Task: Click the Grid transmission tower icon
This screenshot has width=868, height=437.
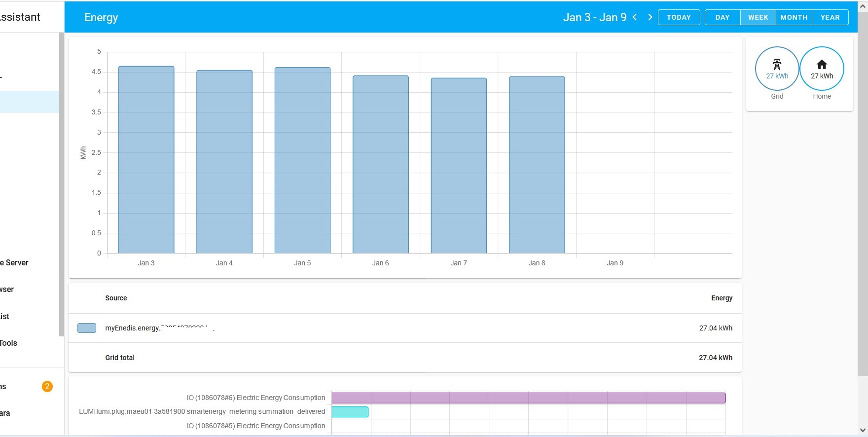Action: (x=777, y=64)
